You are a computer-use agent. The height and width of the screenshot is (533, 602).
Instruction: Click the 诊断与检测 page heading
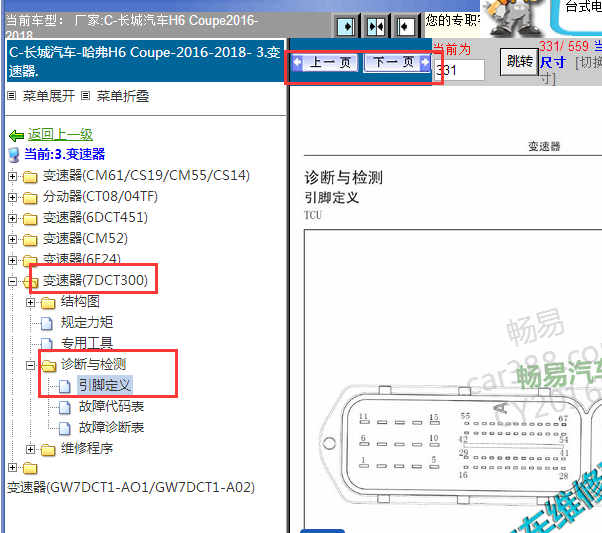tap(344, 178)
